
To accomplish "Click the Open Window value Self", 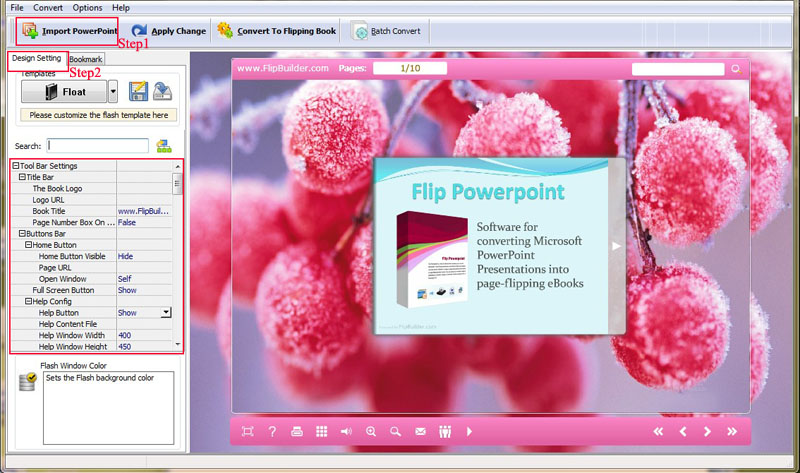I will coord(124,279).
